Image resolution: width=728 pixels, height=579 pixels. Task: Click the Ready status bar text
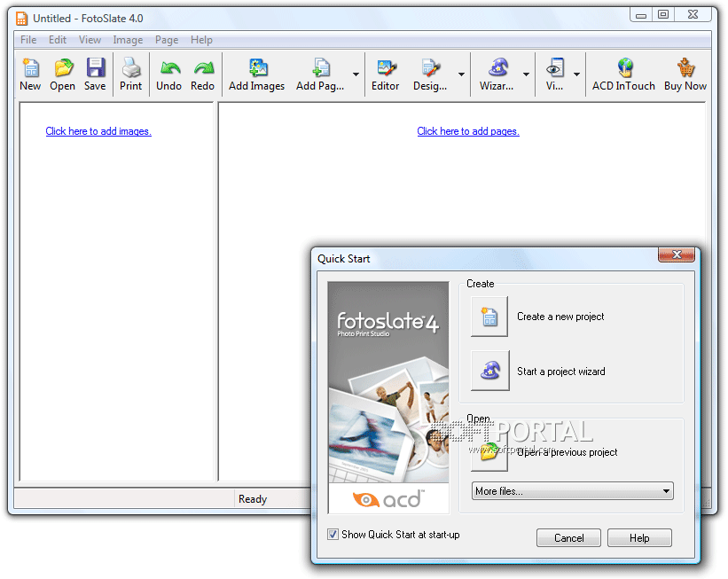[x=253, y=499]
